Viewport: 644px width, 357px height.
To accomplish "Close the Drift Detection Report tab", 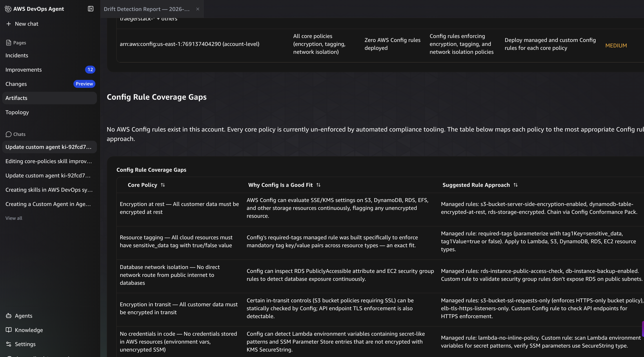I will click(198, 9).
